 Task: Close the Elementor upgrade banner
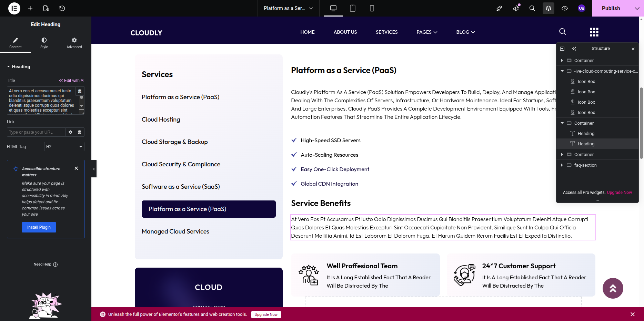[x=633, y=314]
